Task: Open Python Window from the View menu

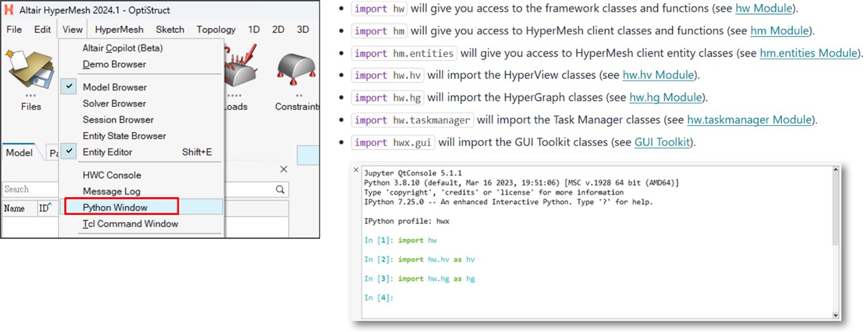Action: pyautogui.click(x=115, y=207)
